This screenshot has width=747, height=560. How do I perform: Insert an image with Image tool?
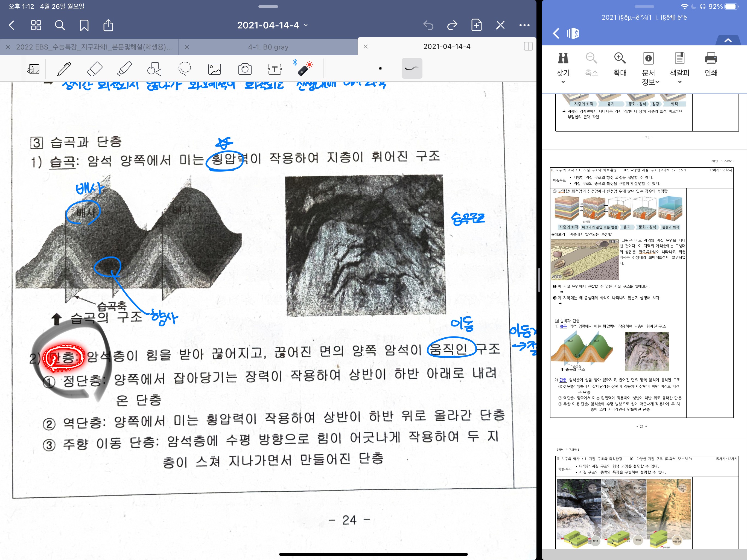214,69
